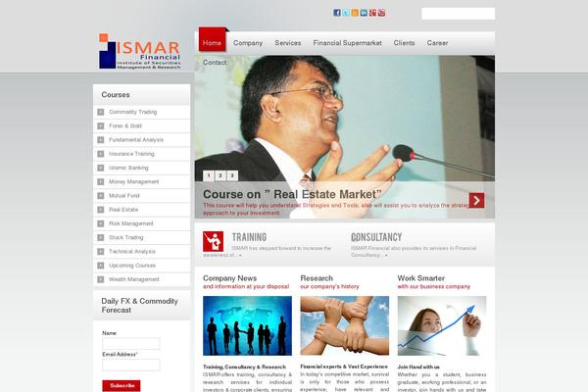The width and height of the screenshot is (588, 392).
Task: Click arrow icon beside Insurance Training
Action: (x=101, y=154)
